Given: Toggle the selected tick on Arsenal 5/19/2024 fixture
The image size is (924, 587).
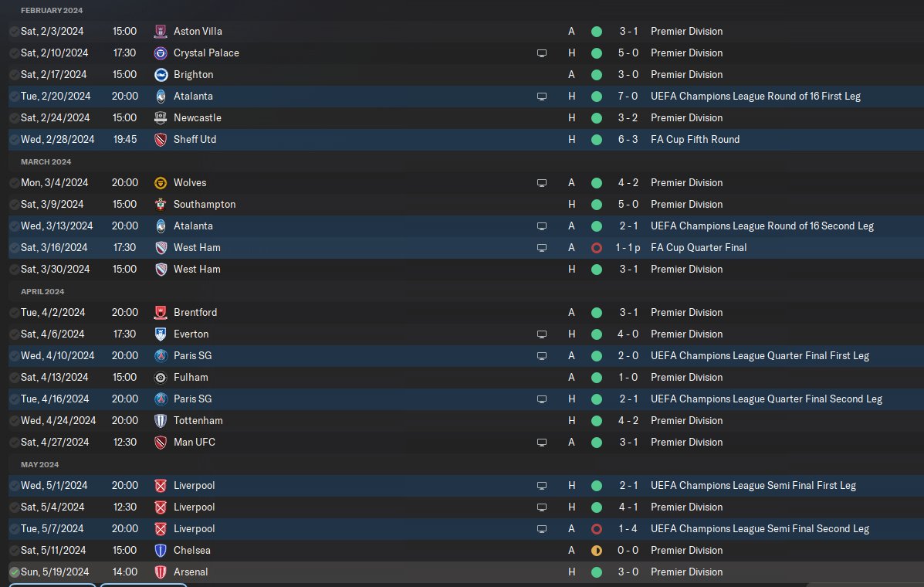Looking at the screenshot, I should point(15,572).
